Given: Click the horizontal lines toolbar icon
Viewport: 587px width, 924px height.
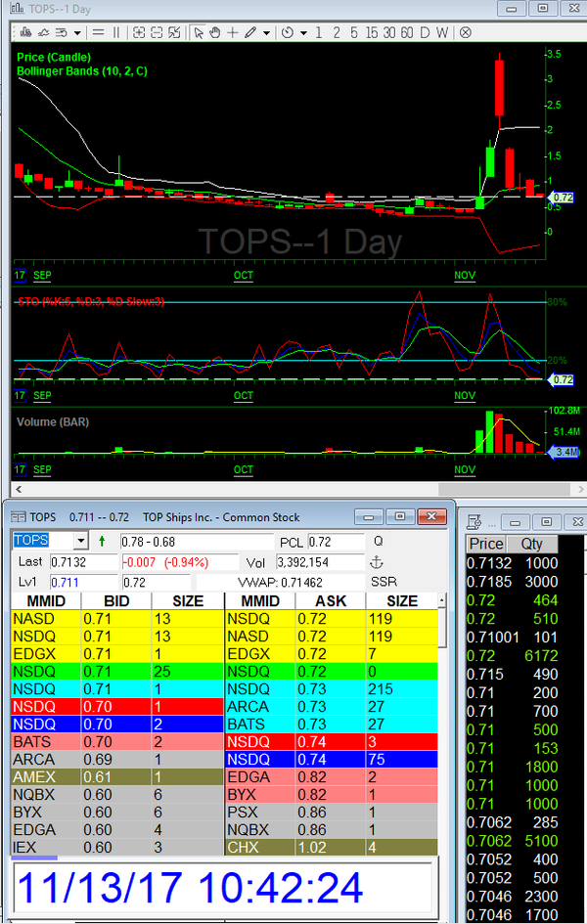Looking at the screenshot, I should tap(98, 32).
